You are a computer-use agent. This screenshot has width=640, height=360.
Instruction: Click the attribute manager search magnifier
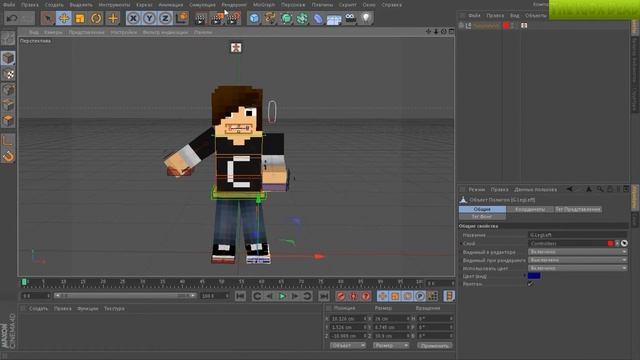click(600, 189)
